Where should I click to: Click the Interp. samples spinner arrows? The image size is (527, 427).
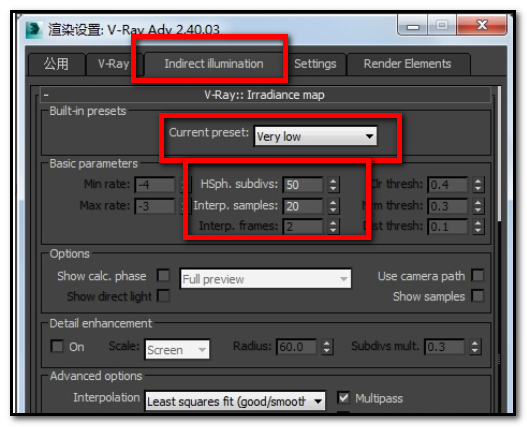[333, 206]
